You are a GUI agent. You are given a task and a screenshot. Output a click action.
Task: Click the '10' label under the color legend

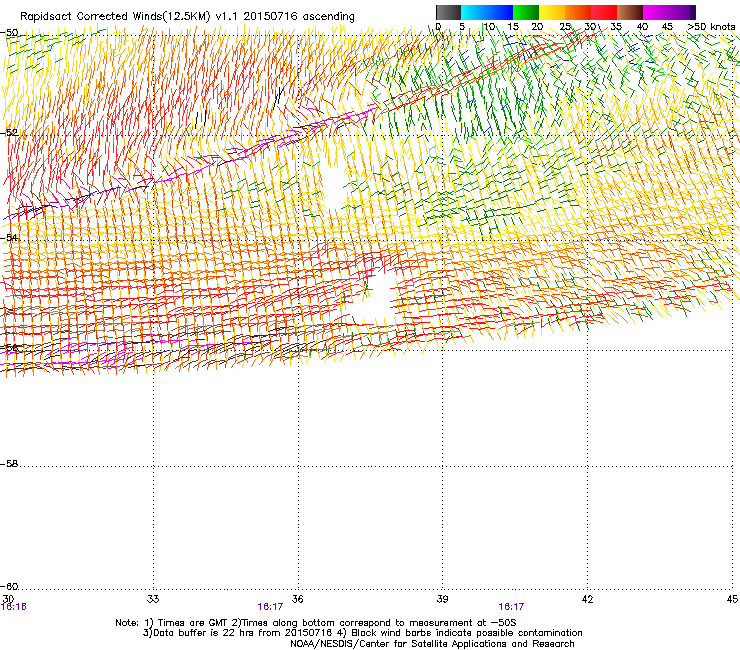pyautogui.click(x=489, y=27)
